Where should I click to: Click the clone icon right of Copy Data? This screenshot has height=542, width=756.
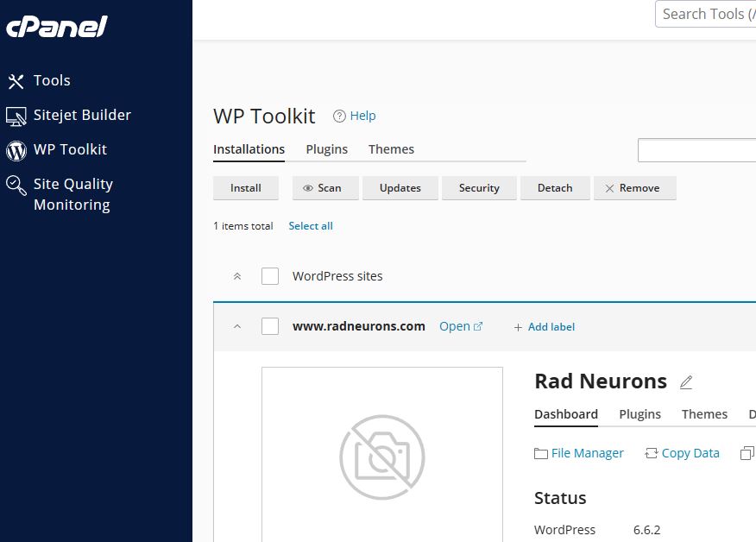(747, 453)
